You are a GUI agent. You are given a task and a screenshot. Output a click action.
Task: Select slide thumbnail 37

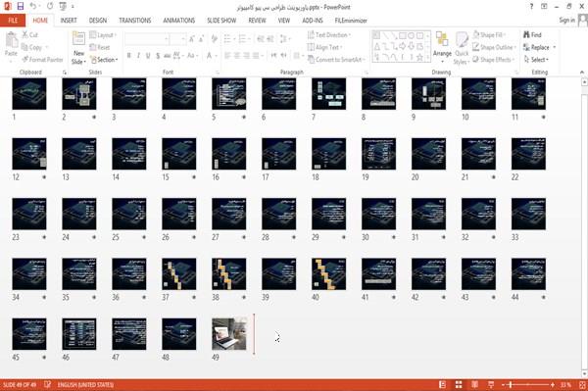[x=179, y=273]
